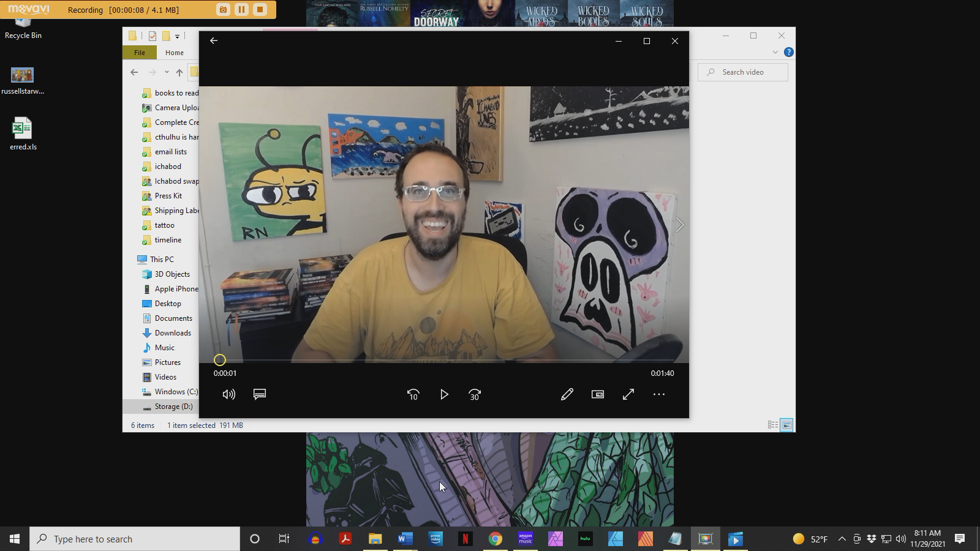Viewport: 980px width, 551px height.
Task: Open the File tab in File Explorer
Action: coord(140,53)
